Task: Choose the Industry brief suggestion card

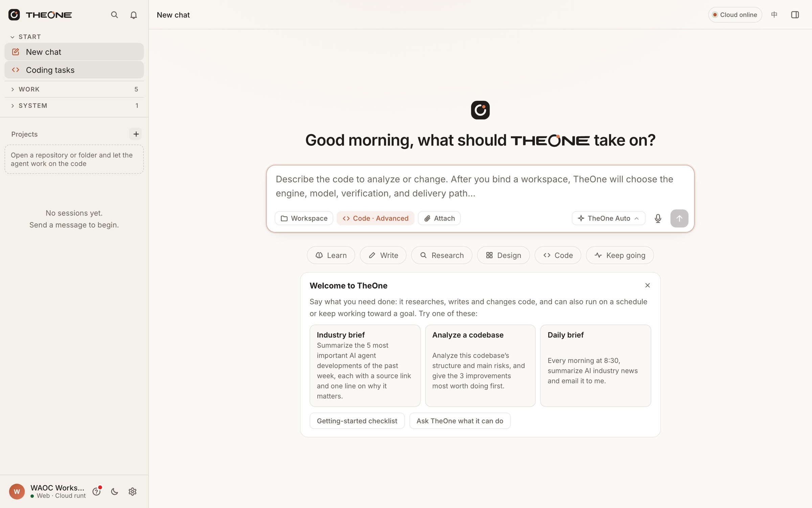Action: [365, 366]
